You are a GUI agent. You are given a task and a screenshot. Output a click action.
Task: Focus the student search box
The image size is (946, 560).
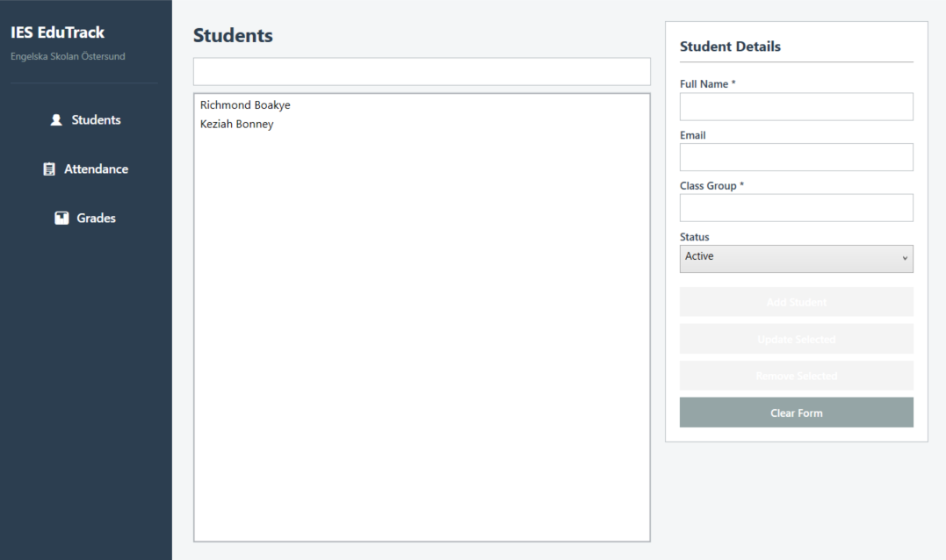(422, 72)
